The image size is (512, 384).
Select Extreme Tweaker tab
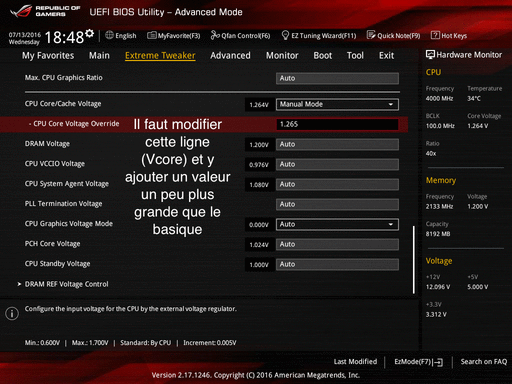pyautogui.click(x=160, y=56)
